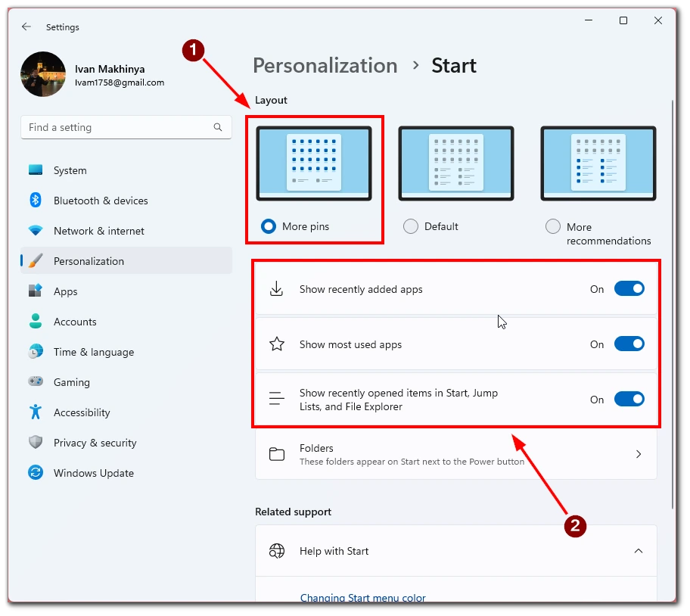Toggle off Show most used apps

[629, 344]
